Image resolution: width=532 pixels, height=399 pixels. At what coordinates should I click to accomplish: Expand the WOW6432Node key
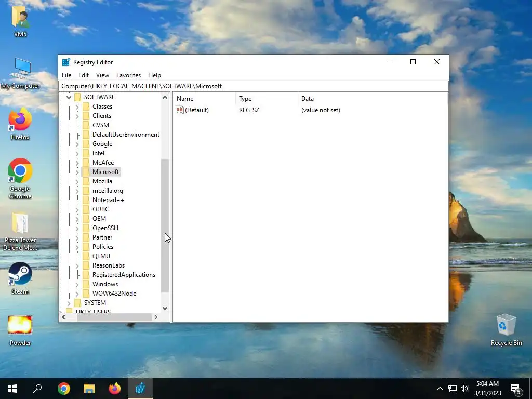click(77, 294)
